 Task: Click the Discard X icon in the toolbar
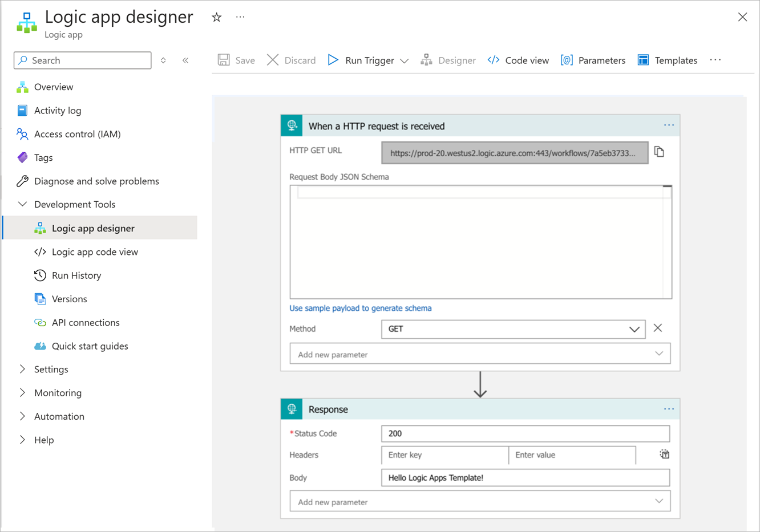click(x=273, y=60)
